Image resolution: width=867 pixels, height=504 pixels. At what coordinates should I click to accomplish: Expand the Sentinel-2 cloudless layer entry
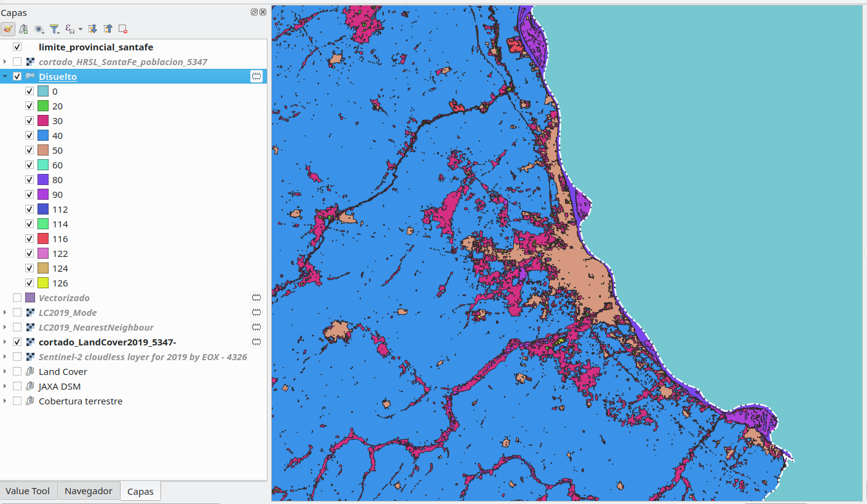5,356
